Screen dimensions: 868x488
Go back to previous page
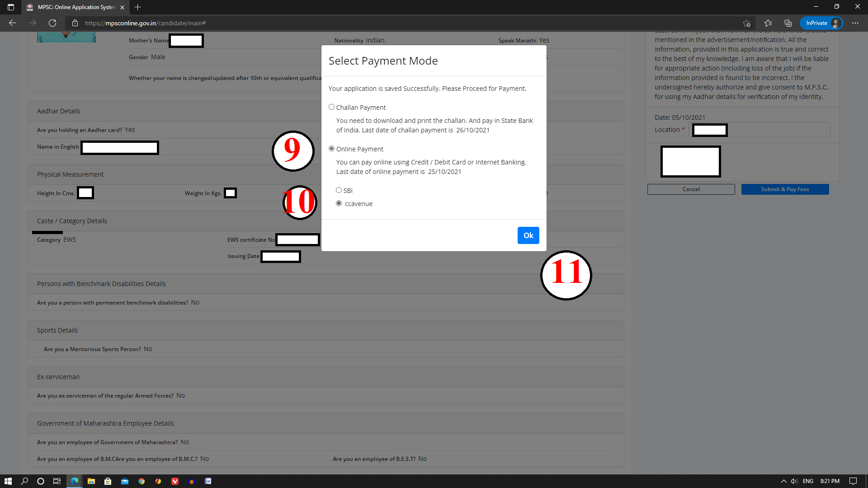(13, 23)
